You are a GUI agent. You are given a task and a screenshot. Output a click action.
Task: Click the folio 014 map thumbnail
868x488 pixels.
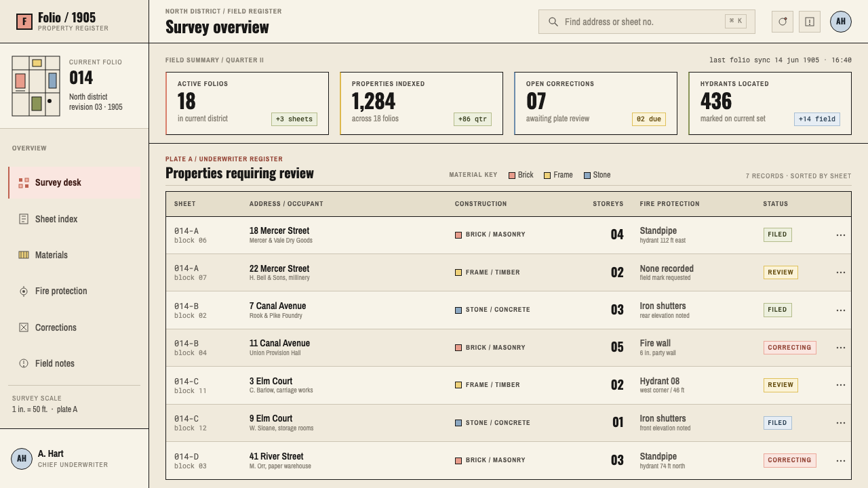pos(36,86)
